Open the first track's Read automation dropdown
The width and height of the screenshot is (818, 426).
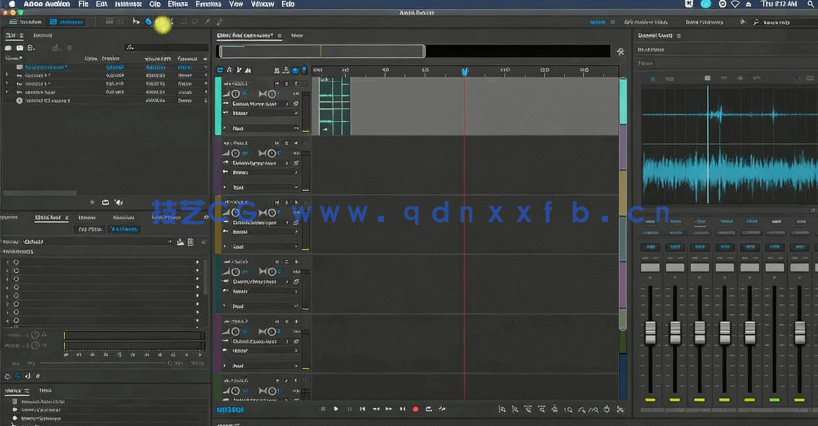[x=264, y=129]
